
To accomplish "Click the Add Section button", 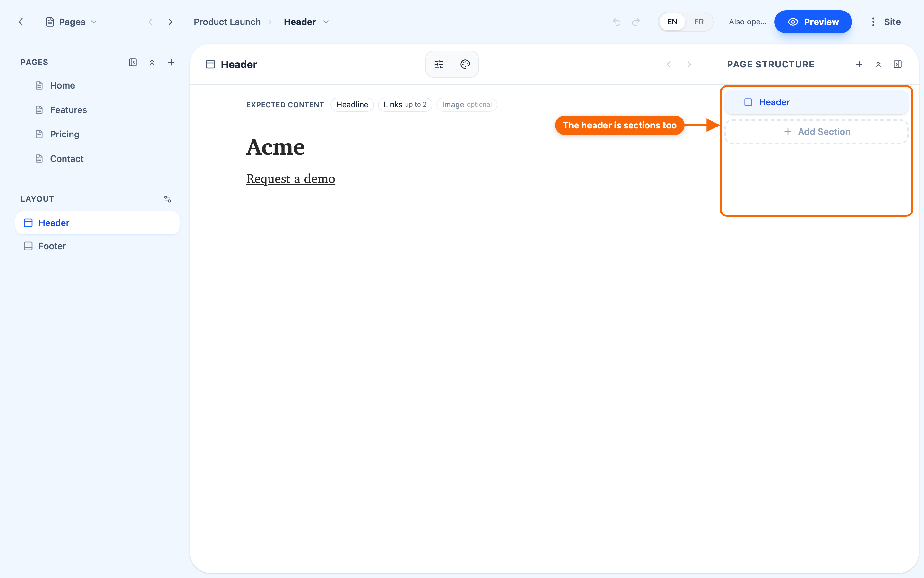I will 816,132.
